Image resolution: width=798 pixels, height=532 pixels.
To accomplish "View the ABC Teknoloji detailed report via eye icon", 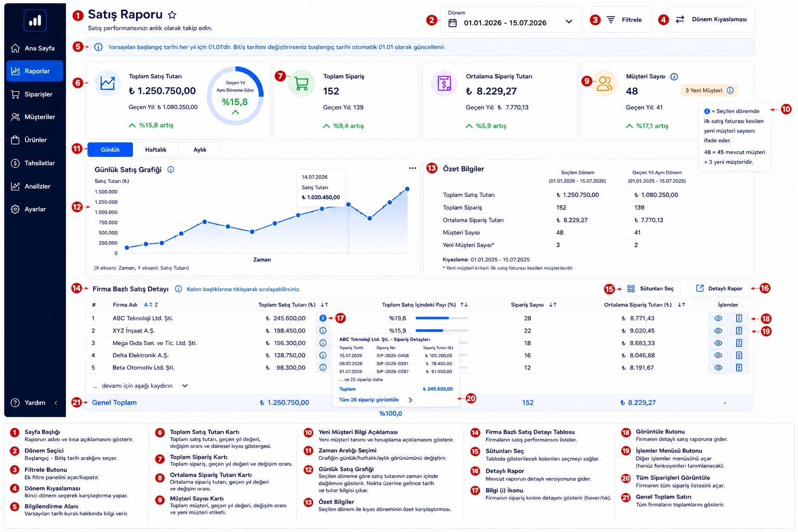I will pyautogui.click(x=718, y=318).
